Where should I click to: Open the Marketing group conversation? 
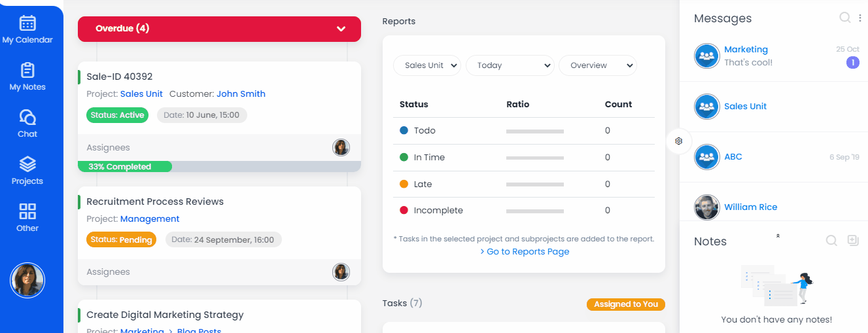tap(774, 56)
